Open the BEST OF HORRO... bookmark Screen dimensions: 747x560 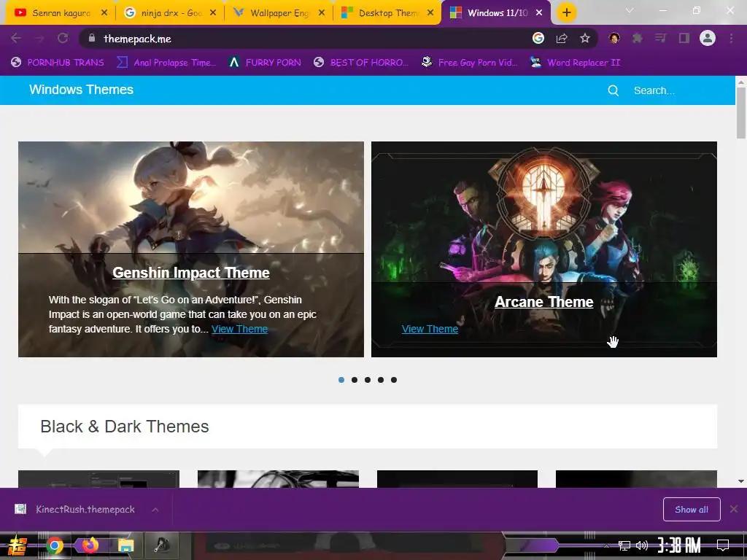pyautogui.click(x=361, y=63)
